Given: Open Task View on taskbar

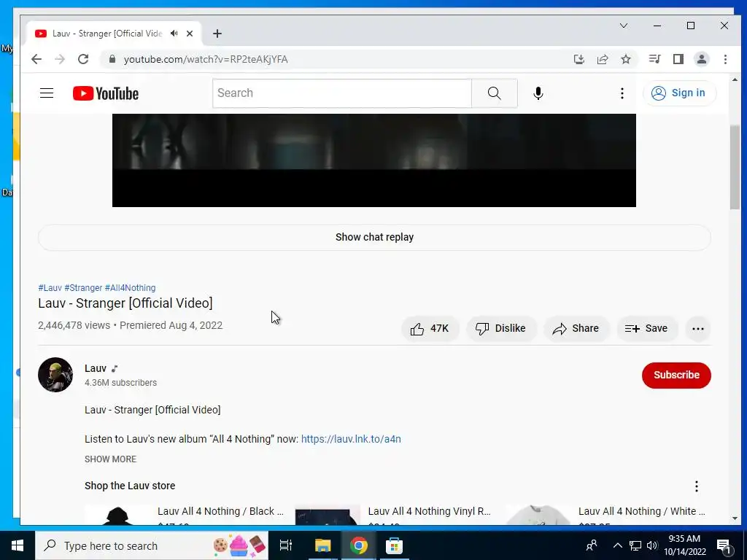Looking at the screenshot, I should [x=286, y=545].
